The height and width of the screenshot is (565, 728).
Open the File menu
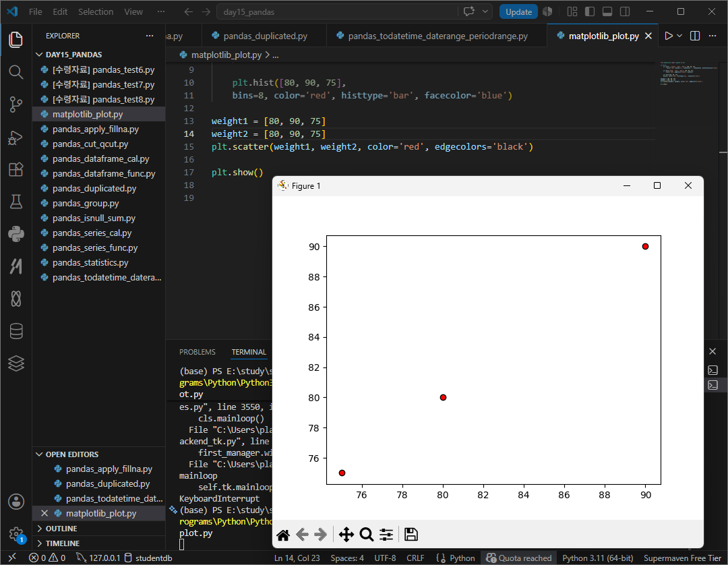pyautogui.click(x=35, y=11)
